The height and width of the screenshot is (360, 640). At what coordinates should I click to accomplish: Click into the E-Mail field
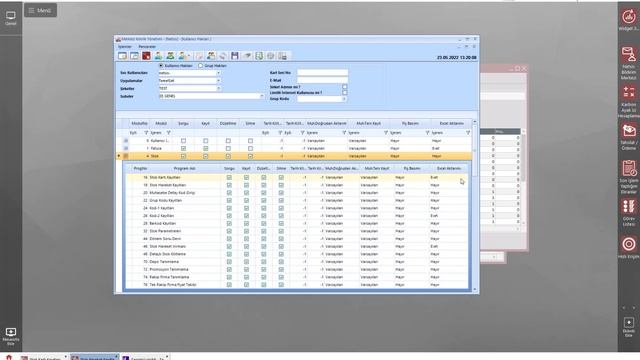322,80
